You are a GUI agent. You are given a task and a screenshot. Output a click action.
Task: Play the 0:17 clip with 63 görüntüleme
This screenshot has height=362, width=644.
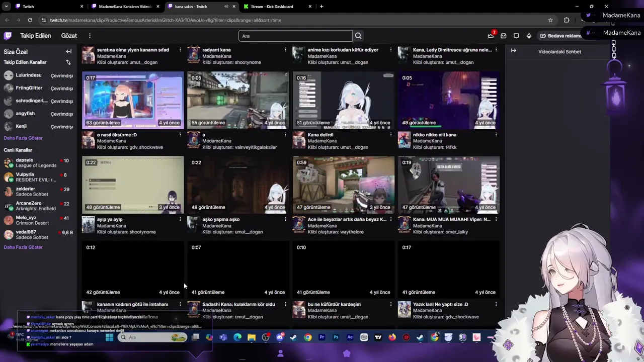133,100
